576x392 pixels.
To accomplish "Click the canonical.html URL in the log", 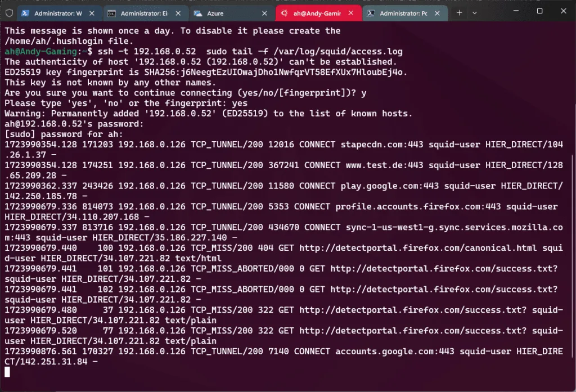I will [x=418, y=248].
